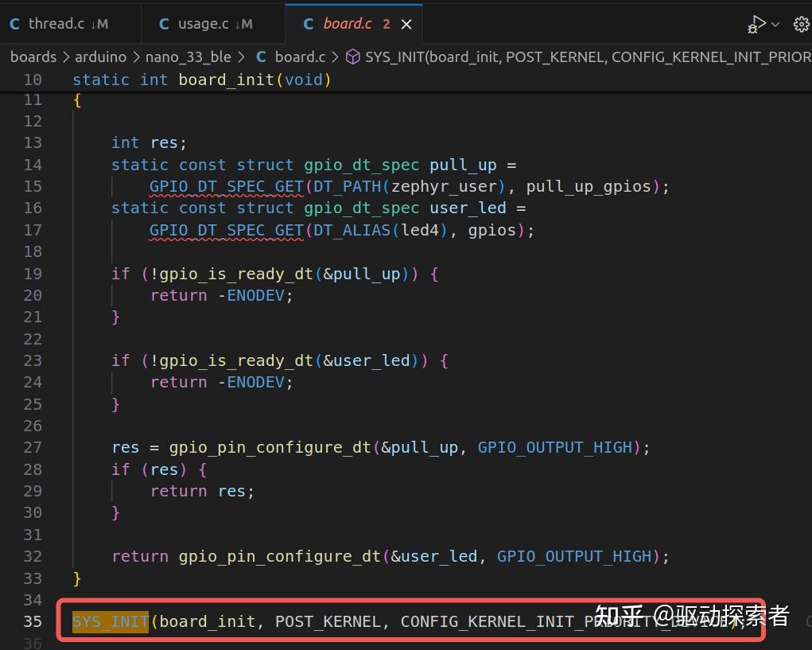The image size is (812, 650).
Task: Click the sticky header line 'static int board_init(void)'
Action: pos(201,80)
